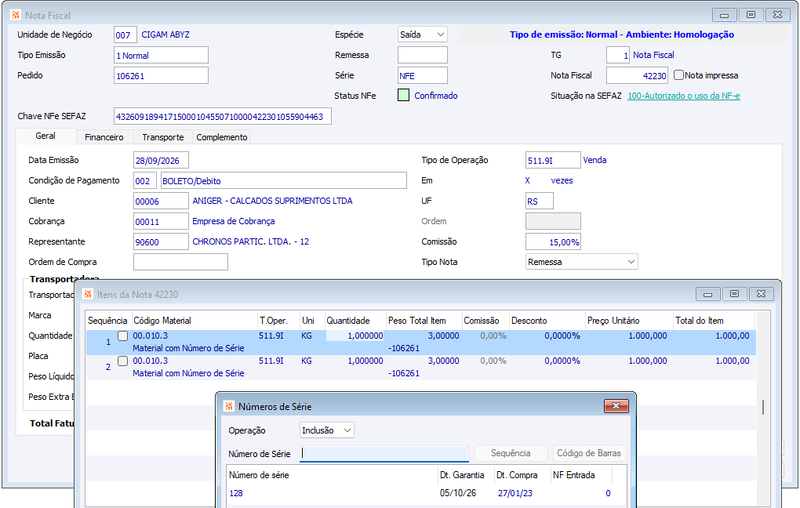Click the Cliente code field 00006
Screen dimensions: 800x508
[x=161, y=201]
